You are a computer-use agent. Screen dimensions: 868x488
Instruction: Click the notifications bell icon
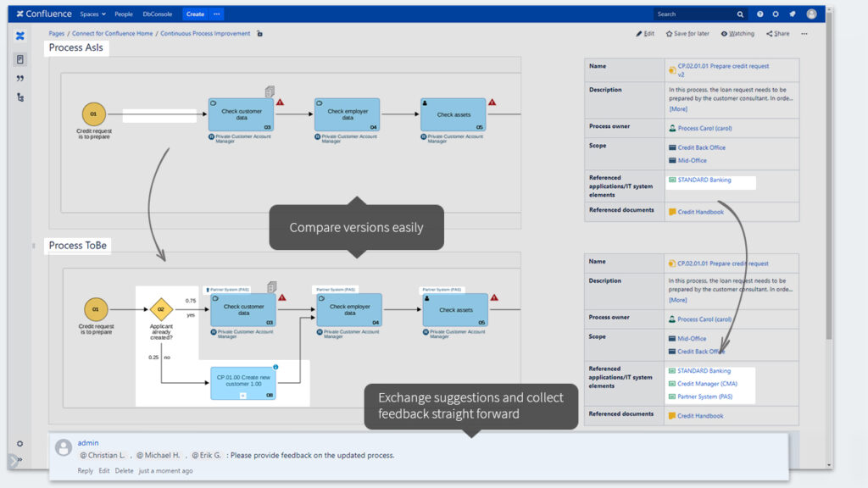pyautogui.click(x=793, y=14)
